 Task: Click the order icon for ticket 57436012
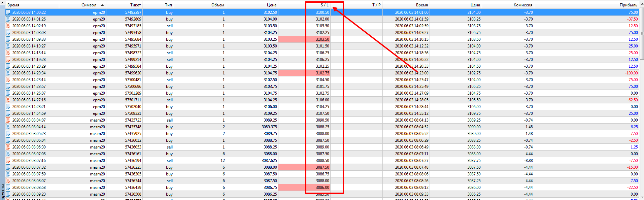click(8, 140)
